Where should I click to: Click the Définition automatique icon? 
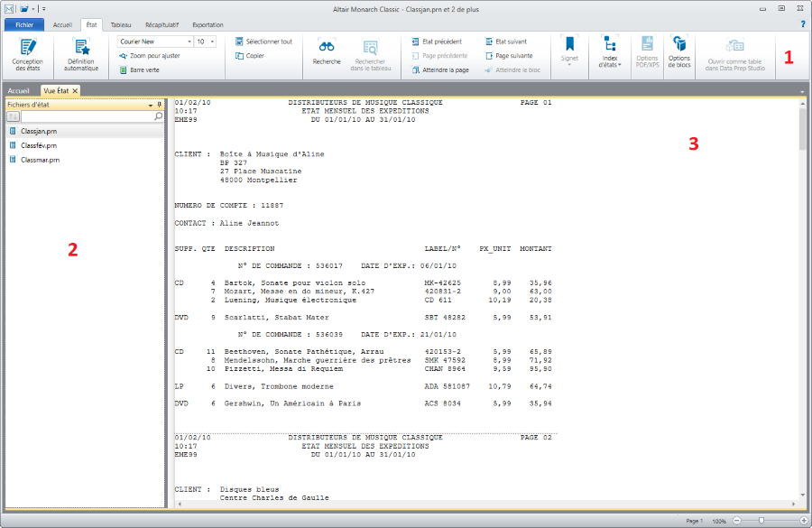82,54
